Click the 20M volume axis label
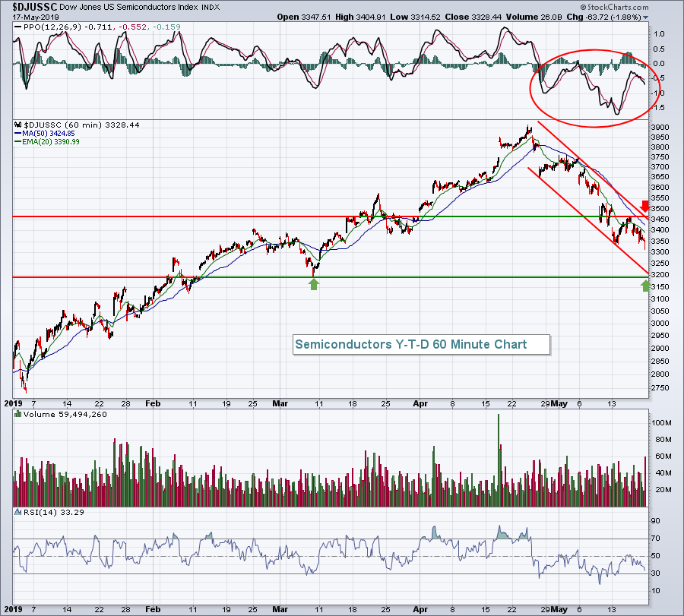The image size is (684, 616). tap(663, 490)
